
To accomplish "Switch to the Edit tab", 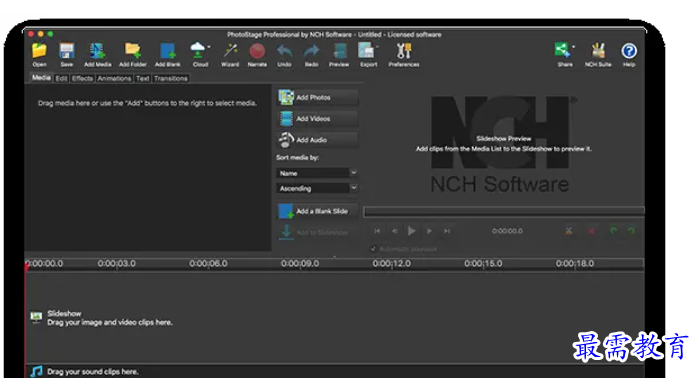I will click(61, 78).
